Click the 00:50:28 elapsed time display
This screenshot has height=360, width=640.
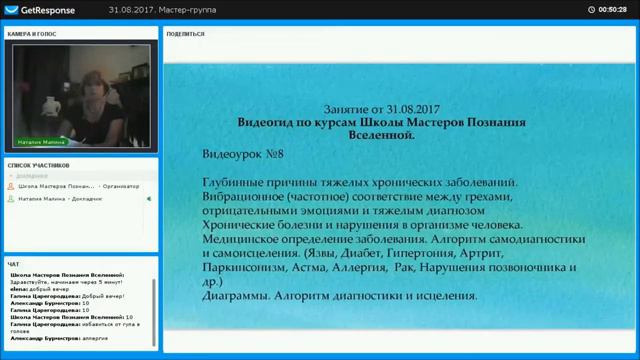pyautogui.click(x=612, y=9)
